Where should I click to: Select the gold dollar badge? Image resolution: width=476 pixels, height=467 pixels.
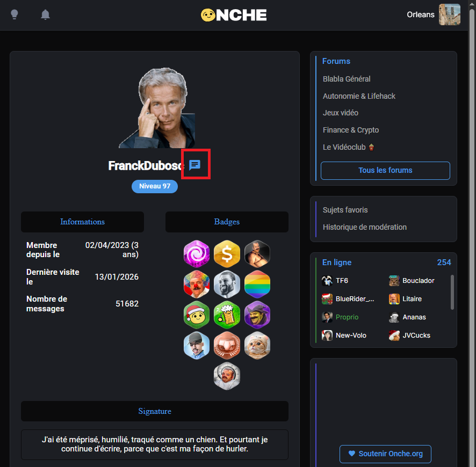[227, 254]
